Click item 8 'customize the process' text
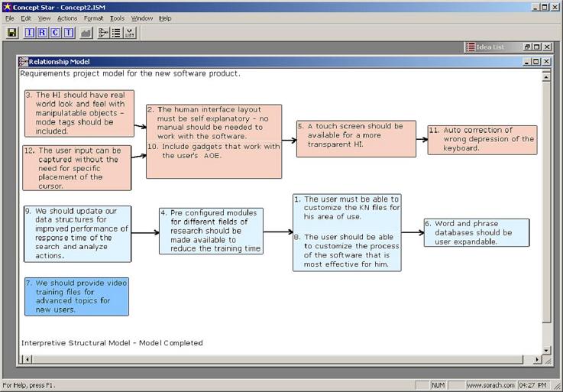 click(x=347, y=251)
